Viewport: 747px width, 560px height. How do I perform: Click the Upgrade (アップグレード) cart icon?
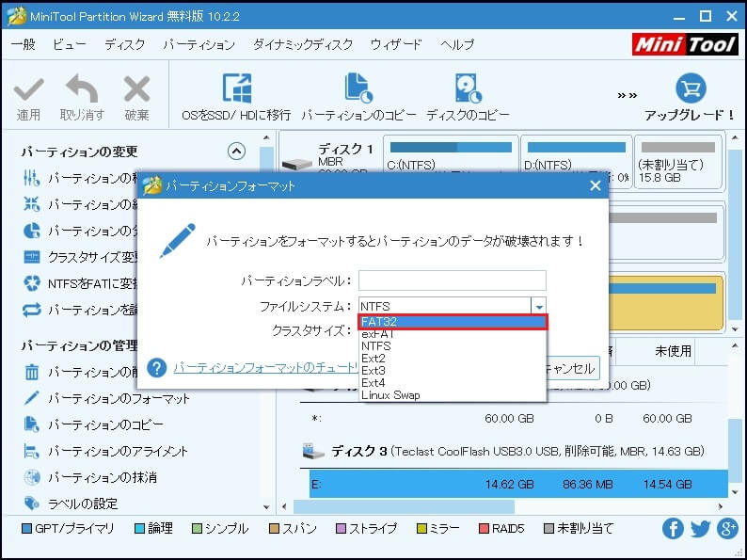[691, 88]
